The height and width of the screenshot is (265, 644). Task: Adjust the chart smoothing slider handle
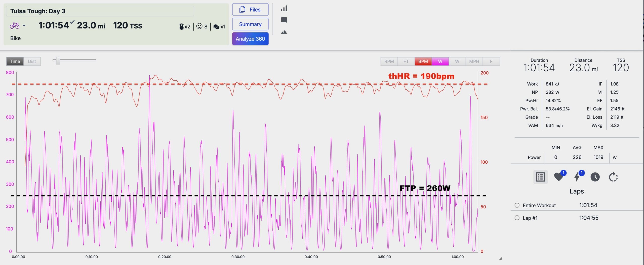tap(58, 61)
